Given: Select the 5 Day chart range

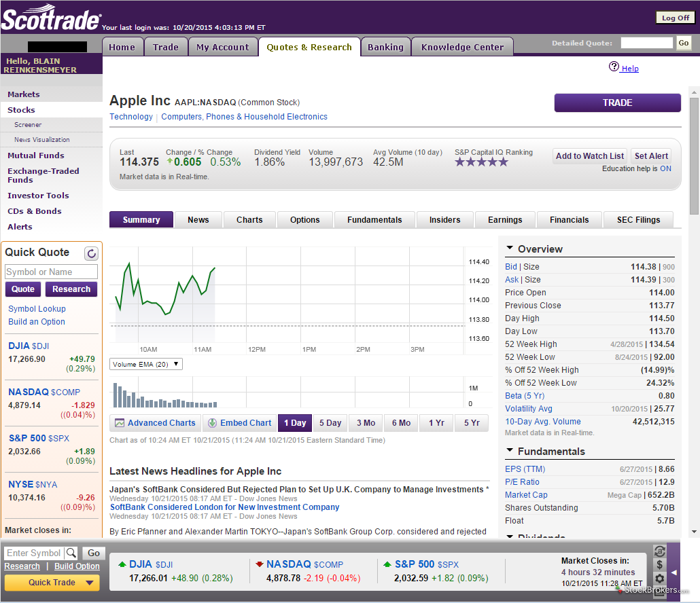Looking at the screenshot, I should [x=330, y=423].
